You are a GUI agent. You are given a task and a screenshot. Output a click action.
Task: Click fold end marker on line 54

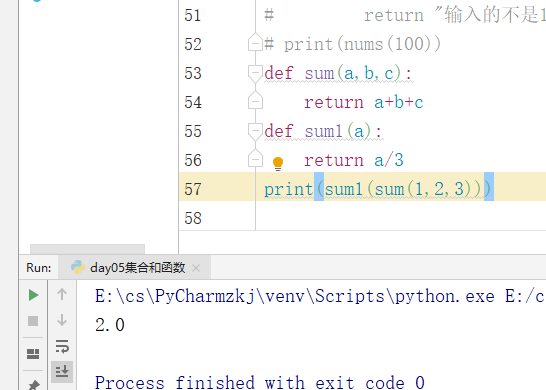tap(255, 101)
